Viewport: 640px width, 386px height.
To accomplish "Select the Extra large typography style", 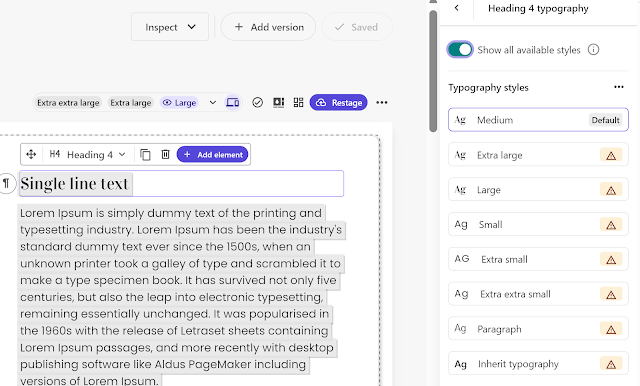I will [538, 155].
